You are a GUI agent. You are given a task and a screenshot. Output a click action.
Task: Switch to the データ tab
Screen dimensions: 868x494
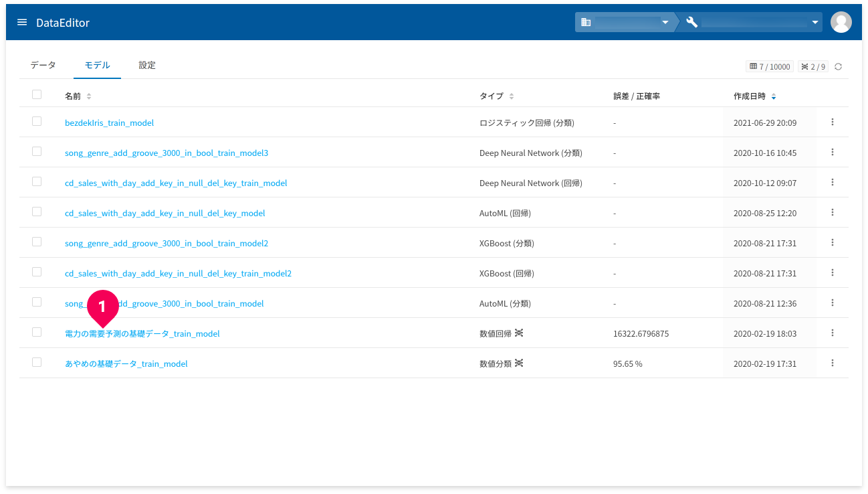click(x=43, y=65)
